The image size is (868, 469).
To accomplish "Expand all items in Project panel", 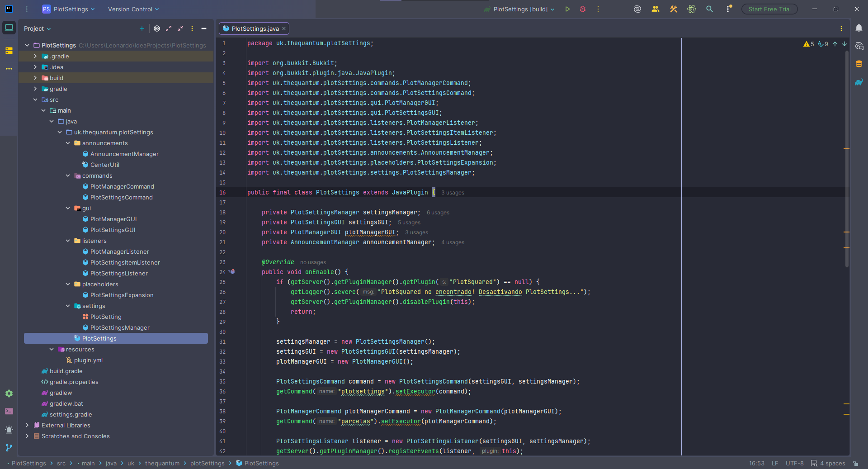I will [169, 28].
